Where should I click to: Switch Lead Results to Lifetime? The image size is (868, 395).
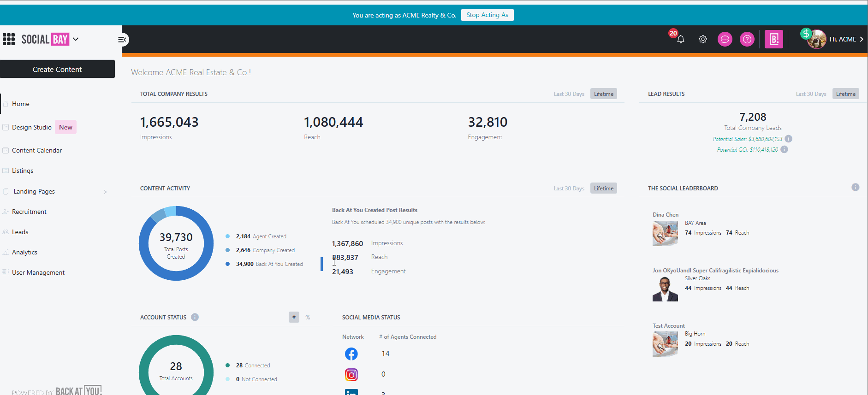(846, 94)
